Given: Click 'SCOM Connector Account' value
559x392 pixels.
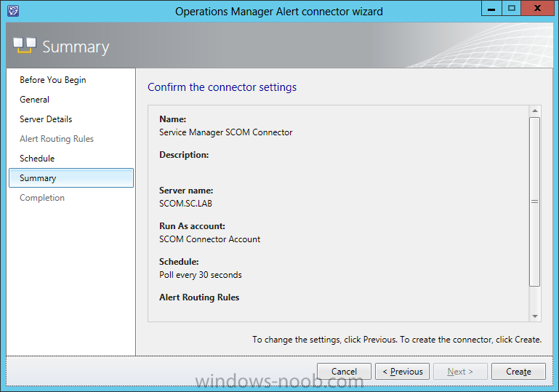Looking at the screenshot, I should pos(209,239).
